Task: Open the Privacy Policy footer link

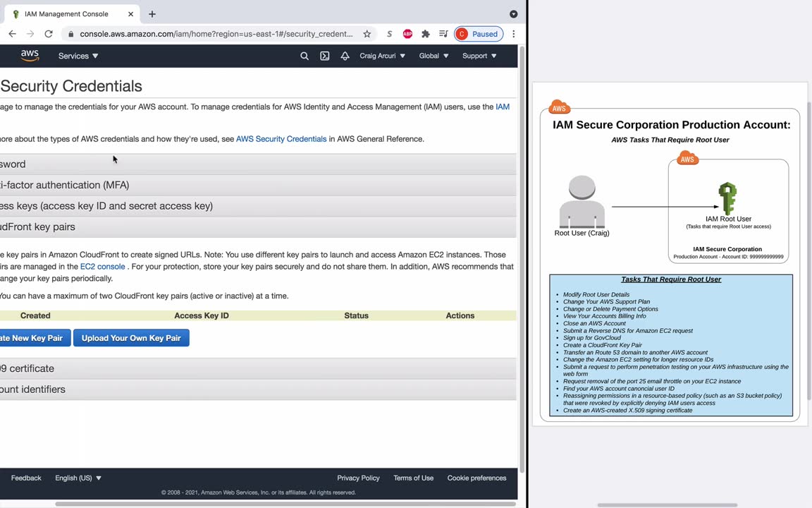Action: [x=358, y=478]
